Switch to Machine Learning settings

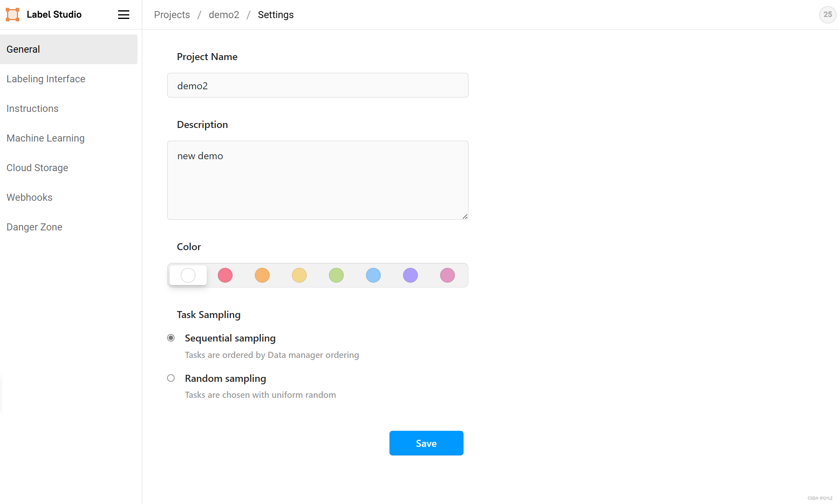(69, 138)
